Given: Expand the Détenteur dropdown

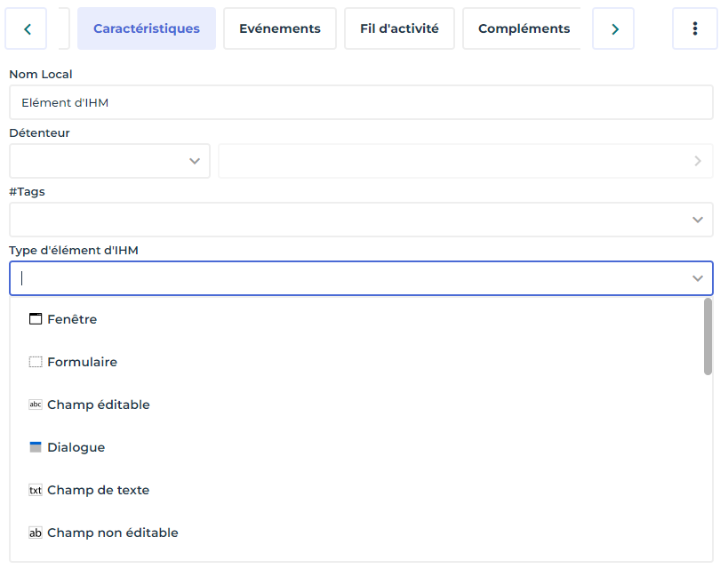Looking at the screenshot, I should [x=194, y=161].
